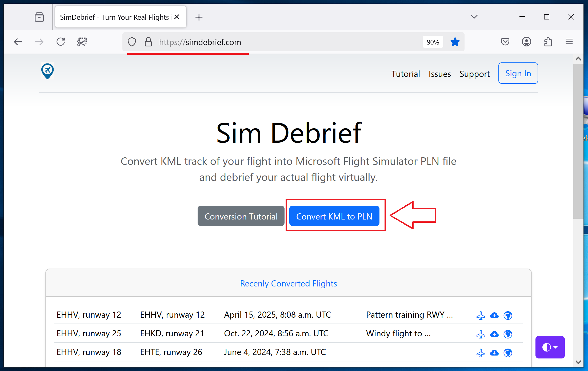Open globe icon for Oct. 22, 2024 flight

pos(508,334)
